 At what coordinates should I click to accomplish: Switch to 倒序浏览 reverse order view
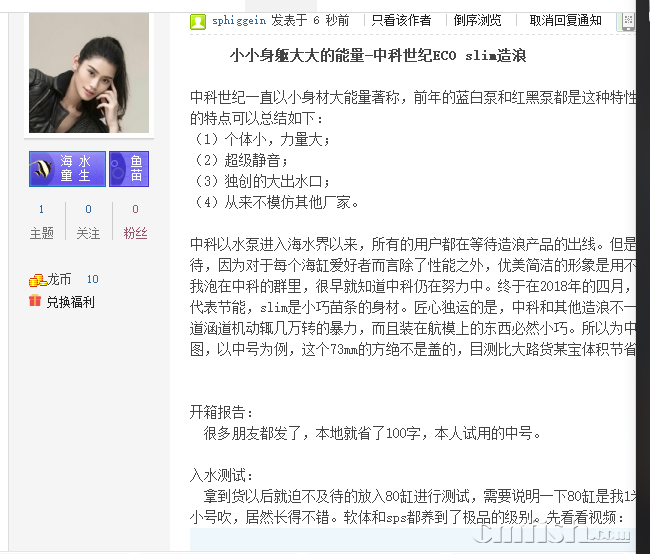477,20
